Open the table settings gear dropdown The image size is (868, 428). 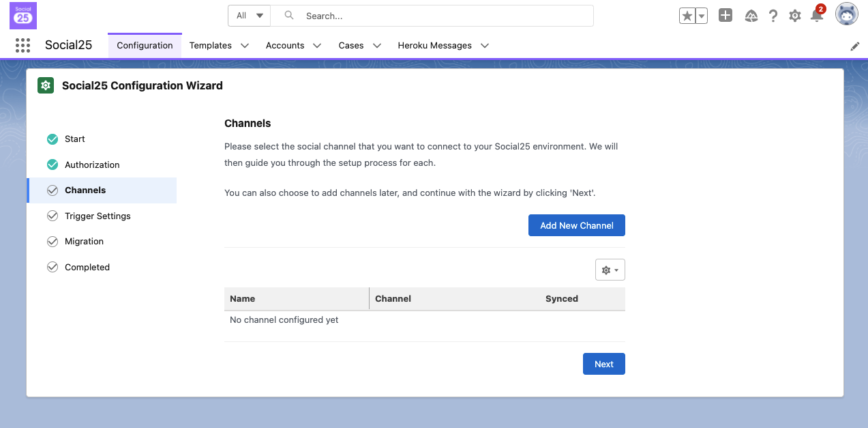pyautogui.click(x=610, y=270)
